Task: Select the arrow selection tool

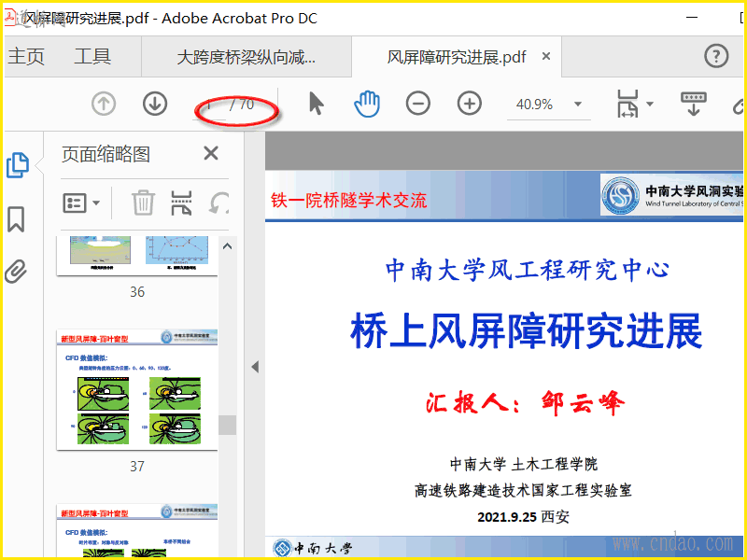Action: [316, 104]
